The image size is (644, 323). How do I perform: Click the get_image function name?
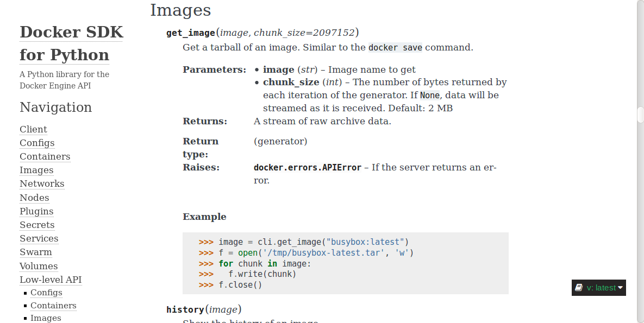click(191, 33)
